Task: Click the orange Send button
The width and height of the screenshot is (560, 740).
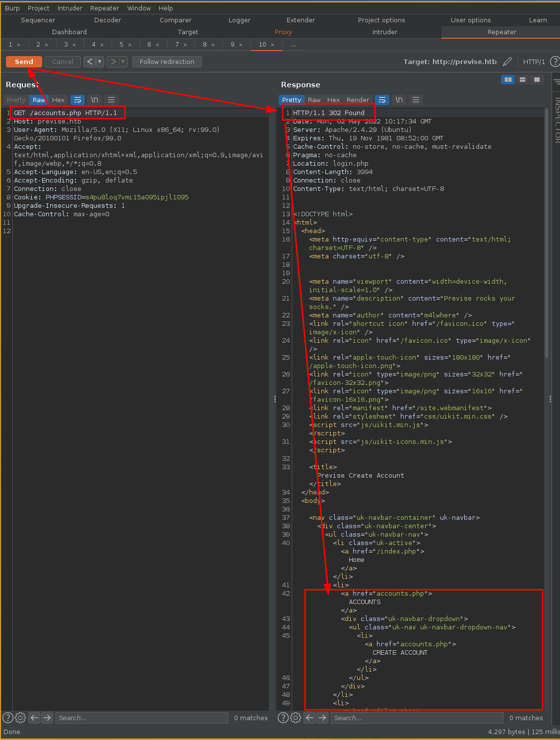Action: [24, 62]
